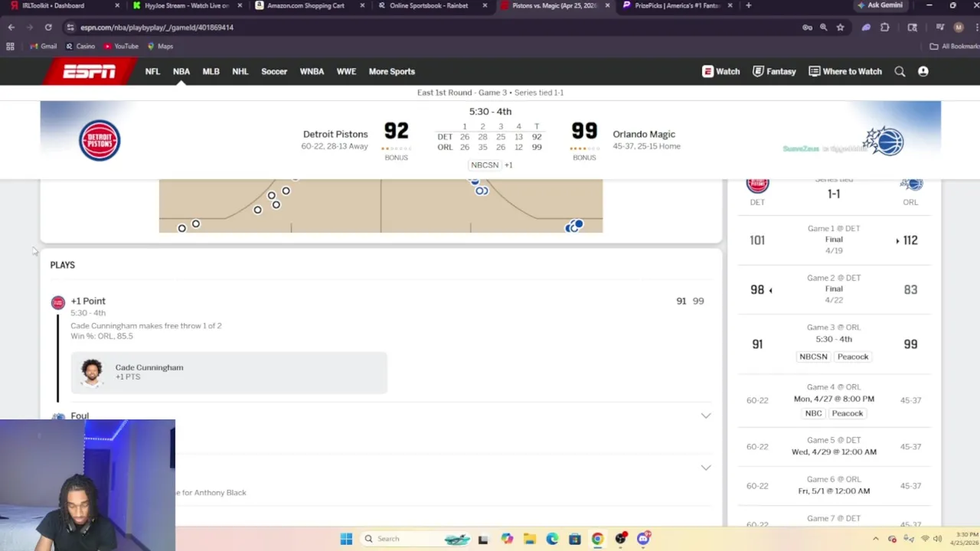This screenshot has height=551, width=980.
Task: Reload the page
Action: pyautogui.click(x=48, y=28)
